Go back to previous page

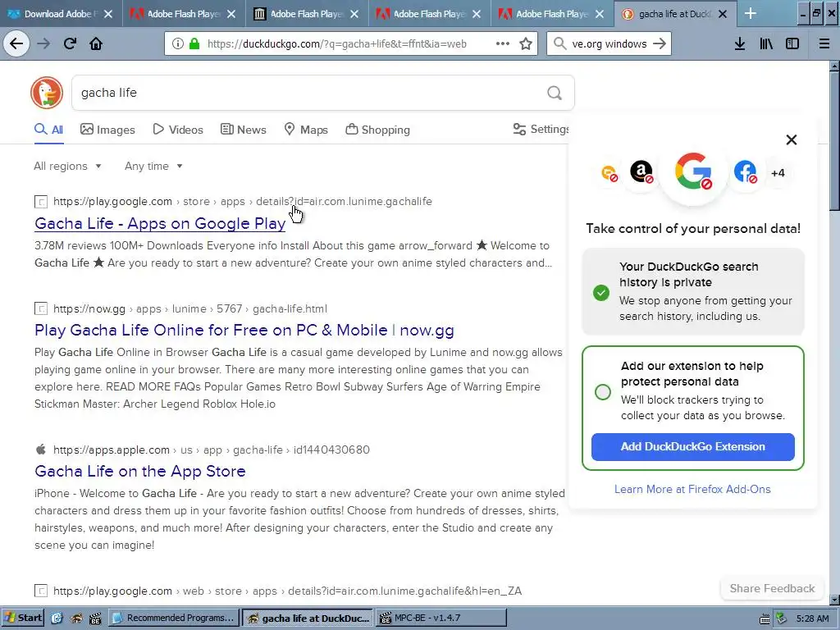(x=16, y=43)
